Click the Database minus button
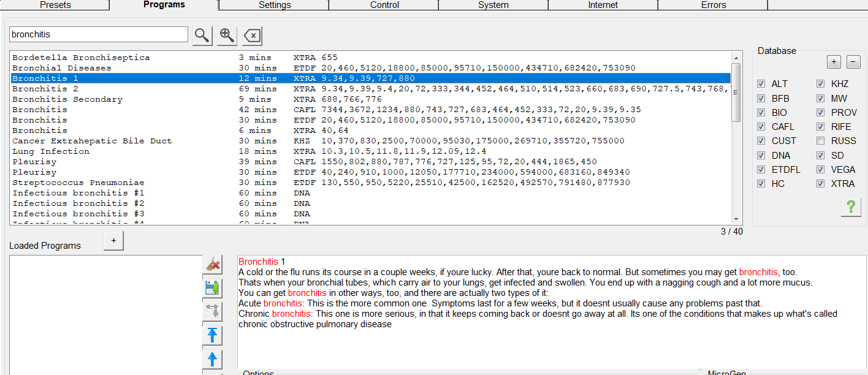Screen dimensions: 868x375 pyautogui.click(x=853, y=62)
